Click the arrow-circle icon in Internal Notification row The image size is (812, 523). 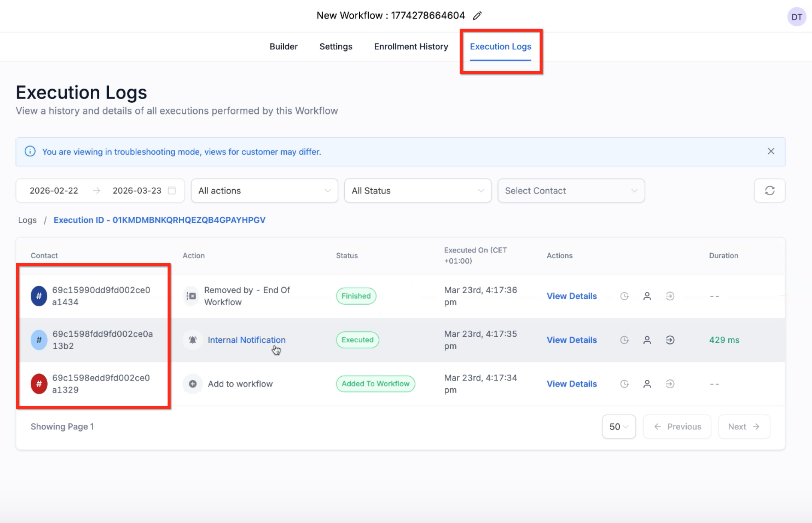click(x=670, y=340)
